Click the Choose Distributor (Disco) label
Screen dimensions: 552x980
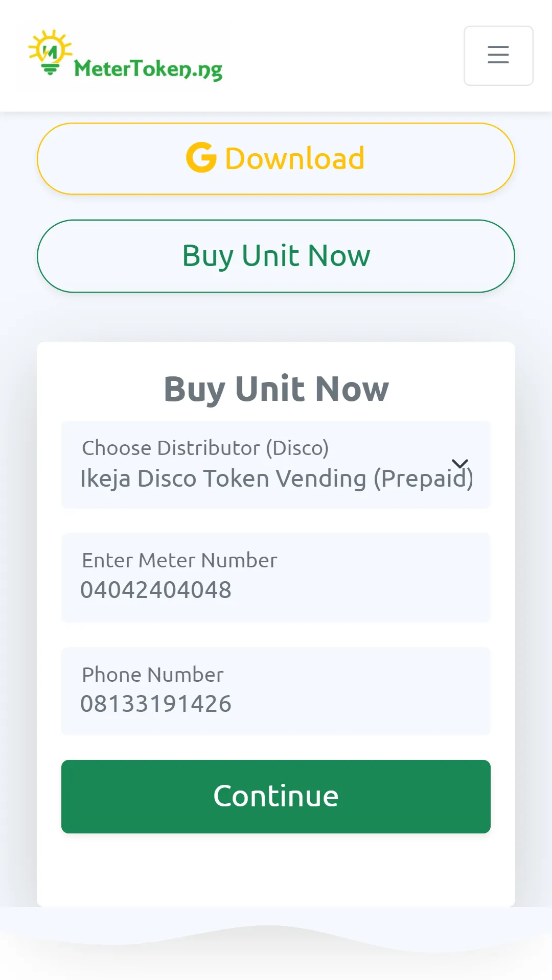205,448
